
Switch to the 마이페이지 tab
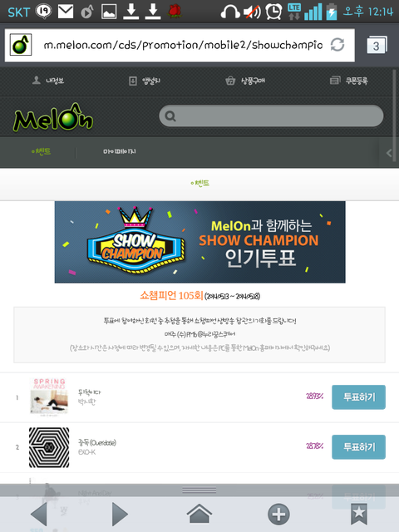pos(120,151)
